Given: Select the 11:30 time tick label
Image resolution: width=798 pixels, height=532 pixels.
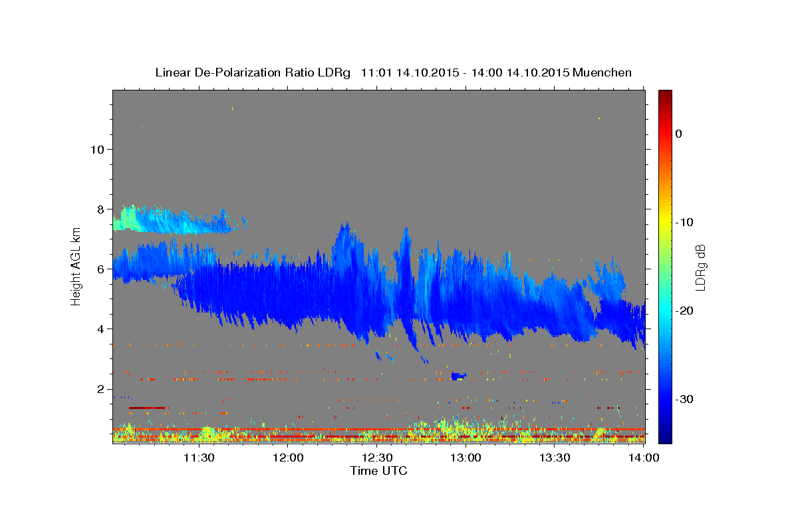Looking at the screenshot, I should 198,458.
